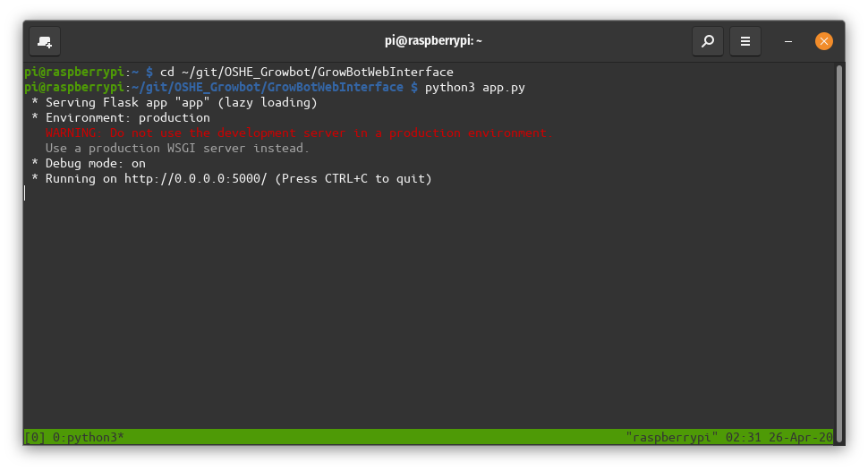The height and width of the screenshot is (471, 868).
Task: Click the vertical scrollbar on right edge
Action: 838,242
